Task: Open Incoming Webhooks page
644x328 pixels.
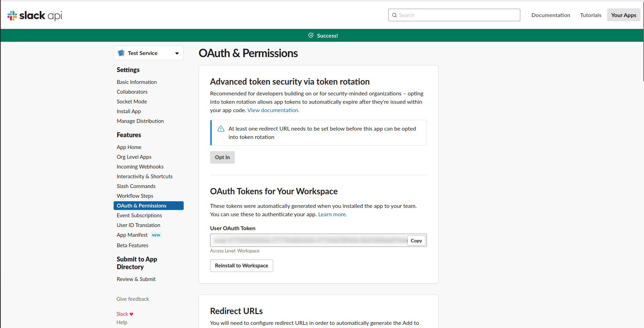Action: (x=140, y=167)
